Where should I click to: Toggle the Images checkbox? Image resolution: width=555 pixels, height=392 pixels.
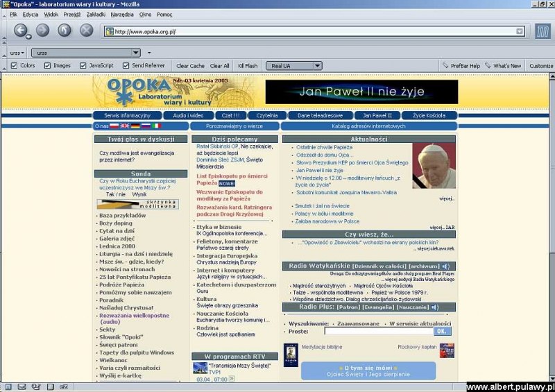47,65
